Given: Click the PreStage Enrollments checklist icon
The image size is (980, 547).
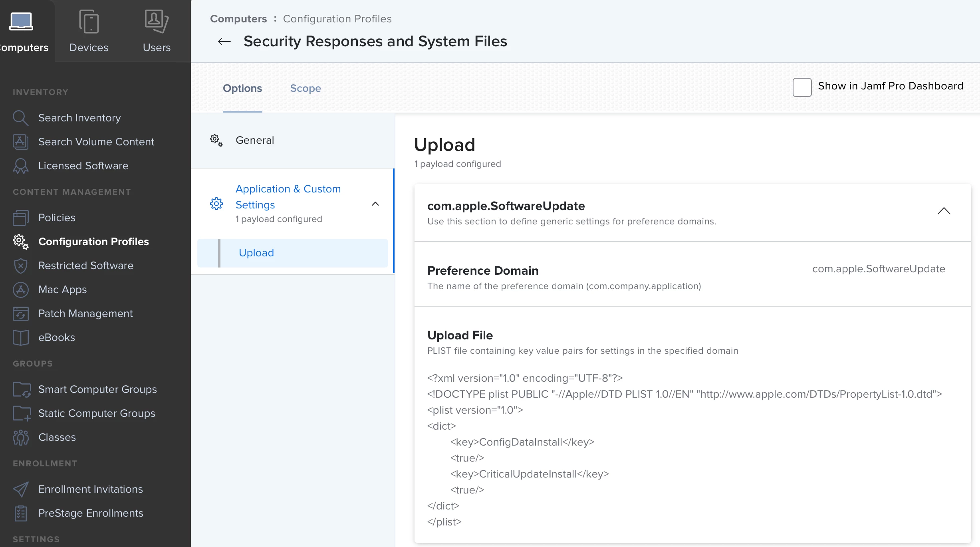Looking at the screenshot, I should tap(20, 513).
